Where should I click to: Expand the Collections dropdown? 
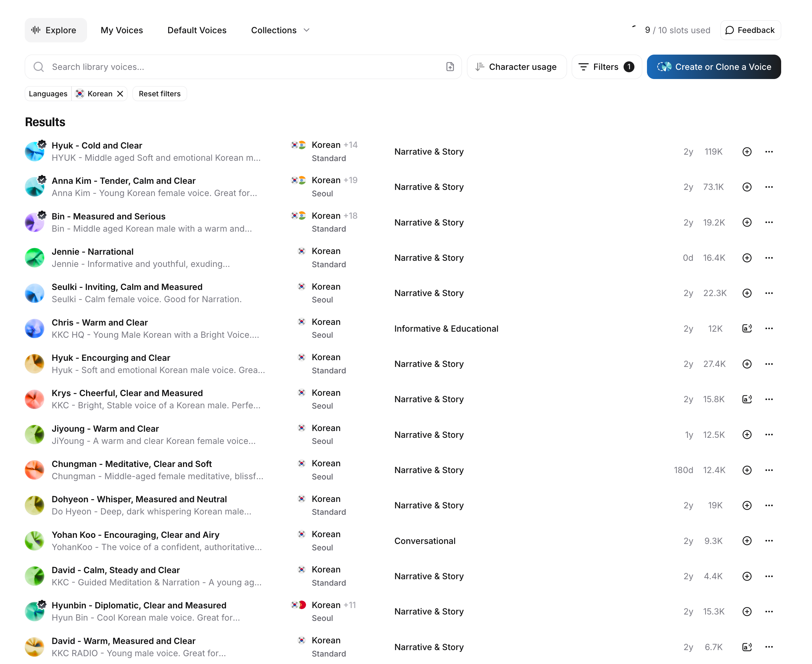click(280, 30)
